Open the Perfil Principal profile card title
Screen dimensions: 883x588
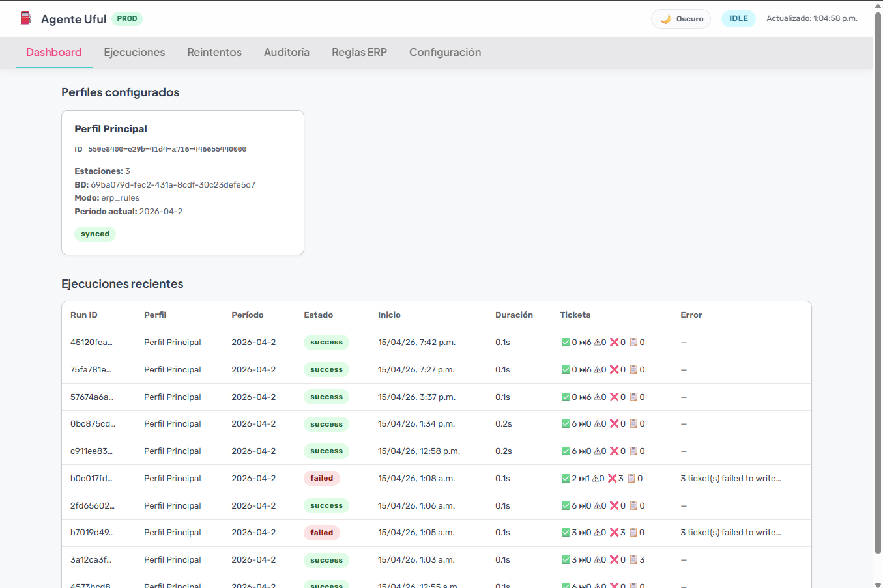click(111, 129)
